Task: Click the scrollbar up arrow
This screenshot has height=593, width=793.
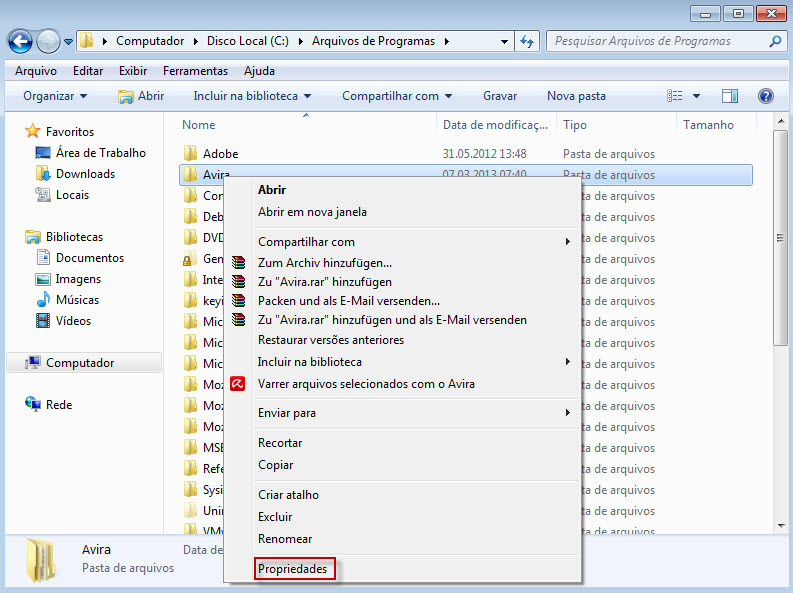Action: point(780,121)
